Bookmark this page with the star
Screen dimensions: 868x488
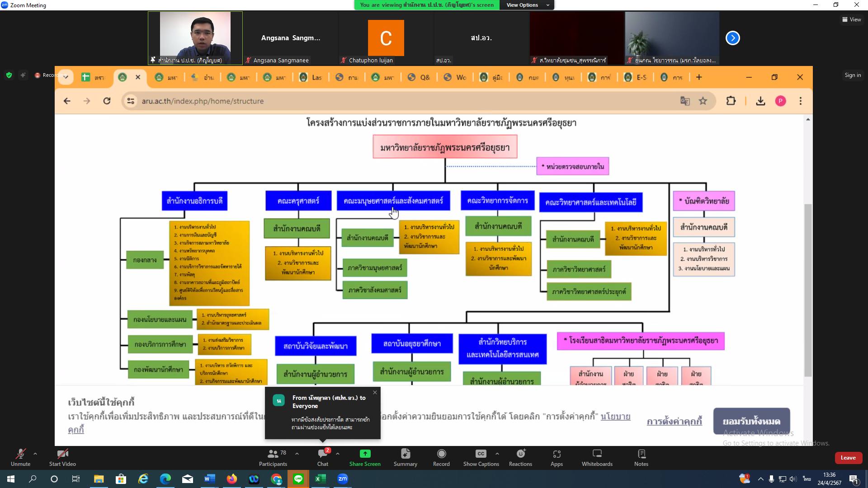[x=703, y=101]
